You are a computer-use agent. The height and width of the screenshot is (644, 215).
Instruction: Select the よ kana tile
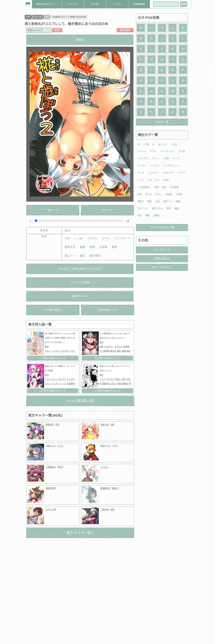click(162, 101)
